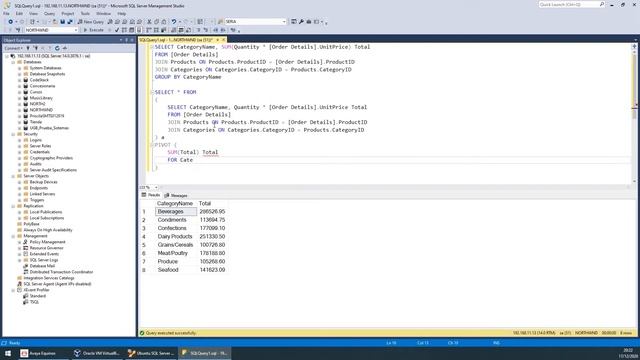
Task: Switch to the Results tab
Action: click(151, 195)
